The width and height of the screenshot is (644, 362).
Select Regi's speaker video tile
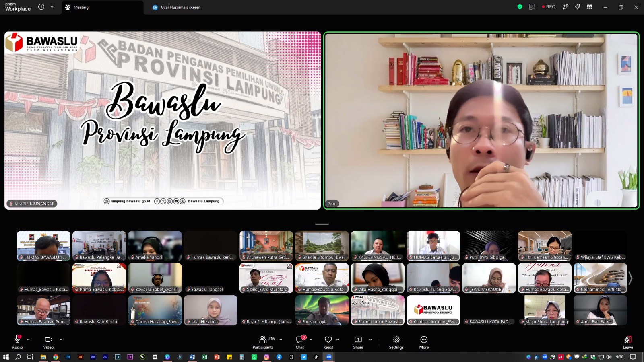(481, 120)
